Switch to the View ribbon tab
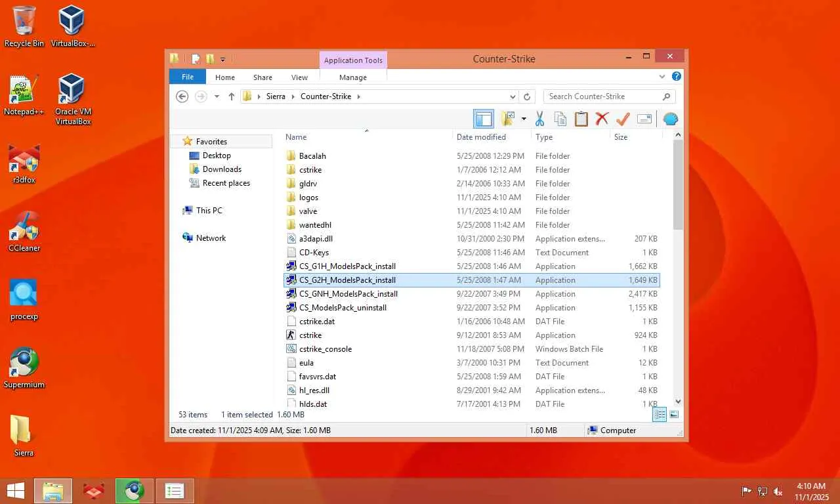Screen dimensions: 840x504 [299, 77]
